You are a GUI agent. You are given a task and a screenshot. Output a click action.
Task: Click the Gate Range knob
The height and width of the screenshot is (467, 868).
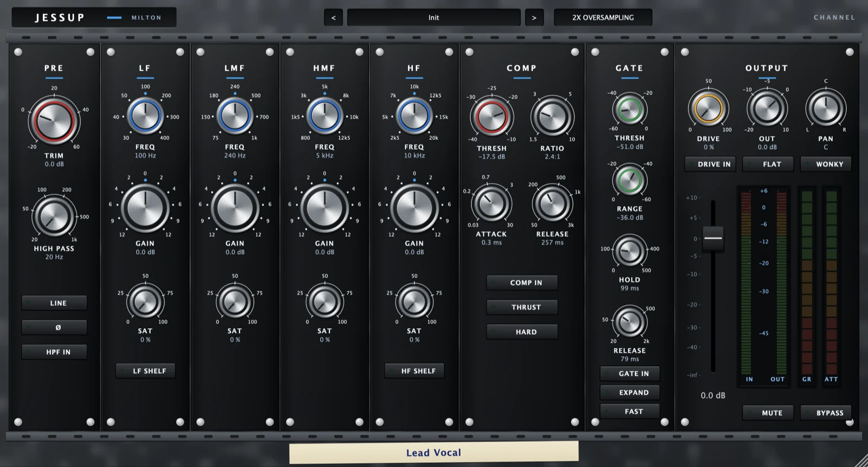tap(629, 180)
